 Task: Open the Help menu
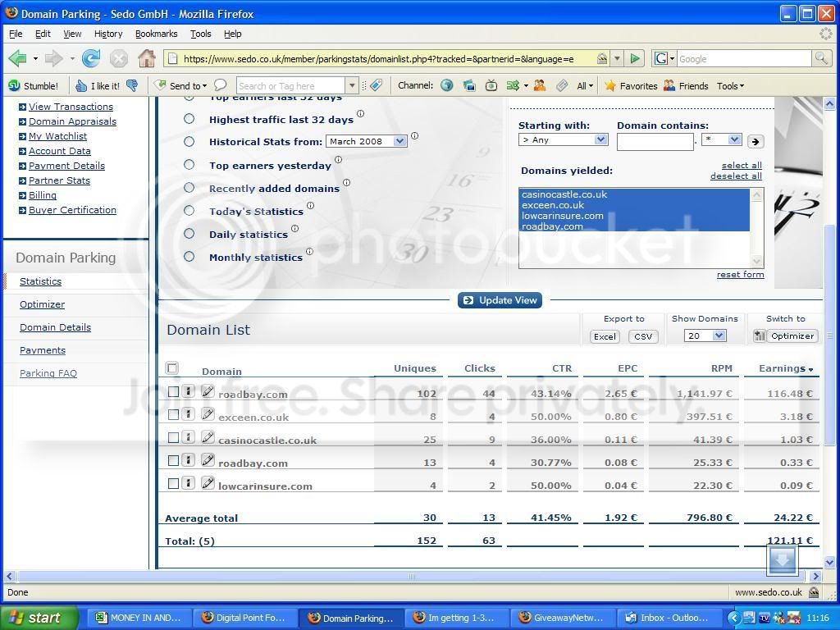pos(232,34)
